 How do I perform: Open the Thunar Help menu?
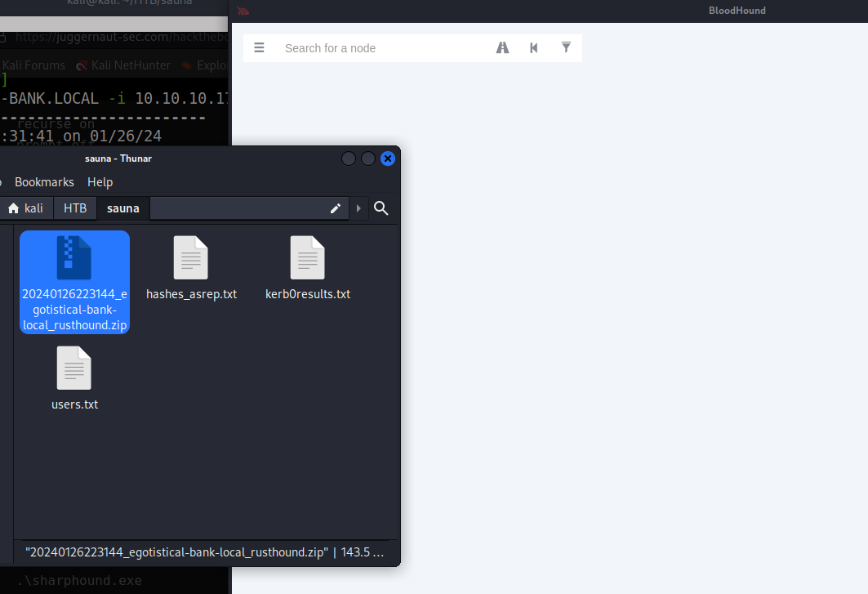click(x=100, y=182)
